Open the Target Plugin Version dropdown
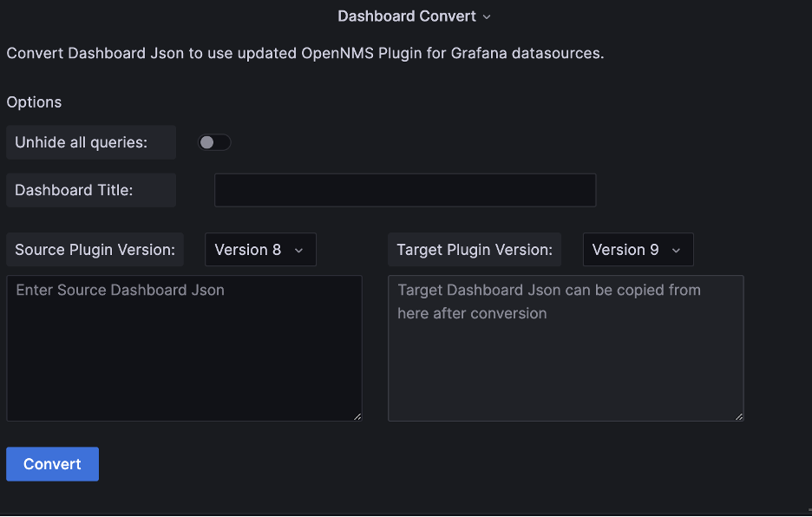812x517 pixels. click(x=638, y=249)
